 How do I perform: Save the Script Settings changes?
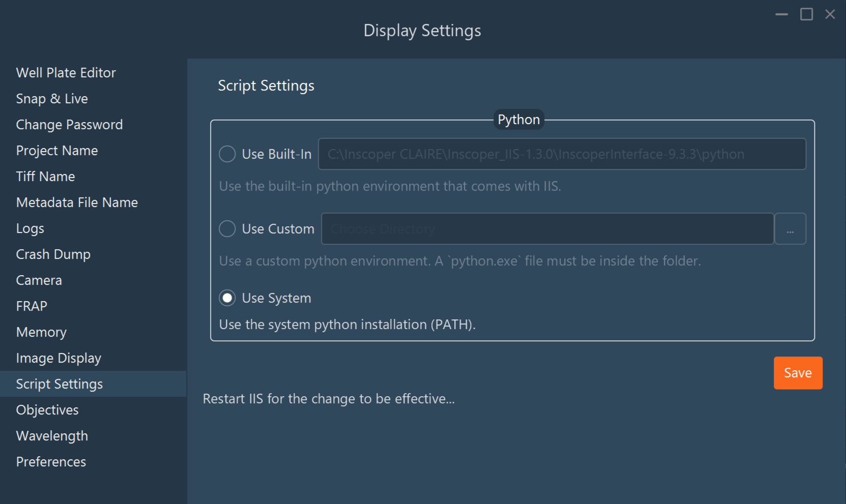pos(797,373)
